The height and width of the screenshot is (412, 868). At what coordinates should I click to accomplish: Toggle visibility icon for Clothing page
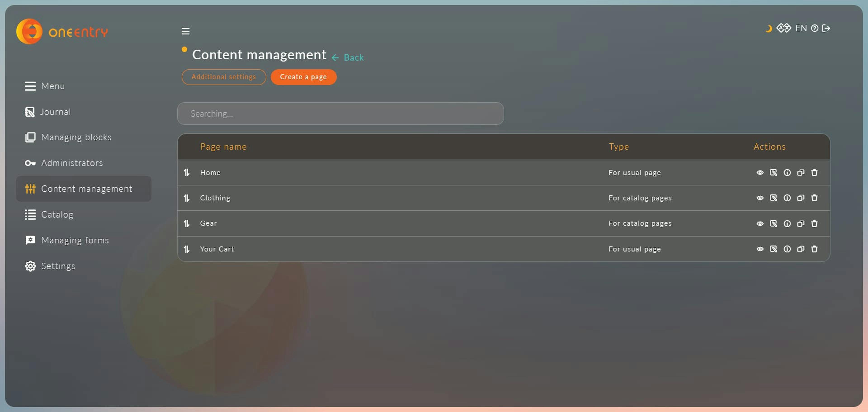pyautogui.click(x=759, y=198)
